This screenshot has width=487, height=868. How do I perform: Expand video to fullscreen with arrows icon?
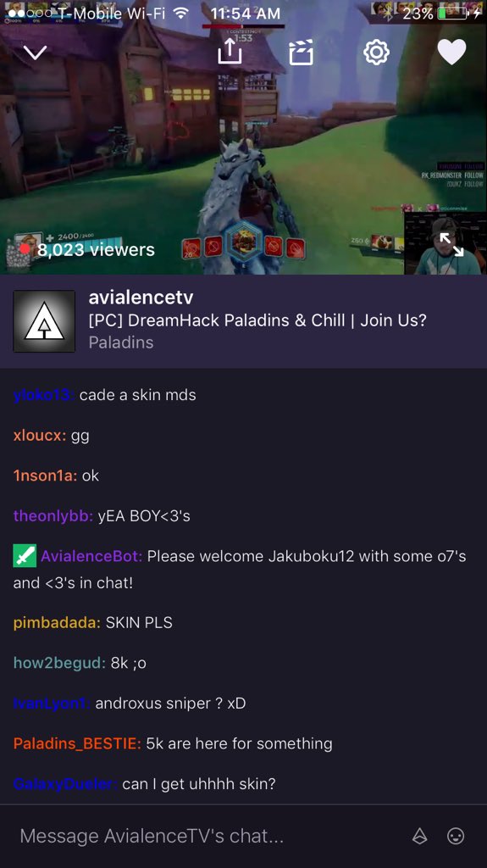(x=451, y=245)
